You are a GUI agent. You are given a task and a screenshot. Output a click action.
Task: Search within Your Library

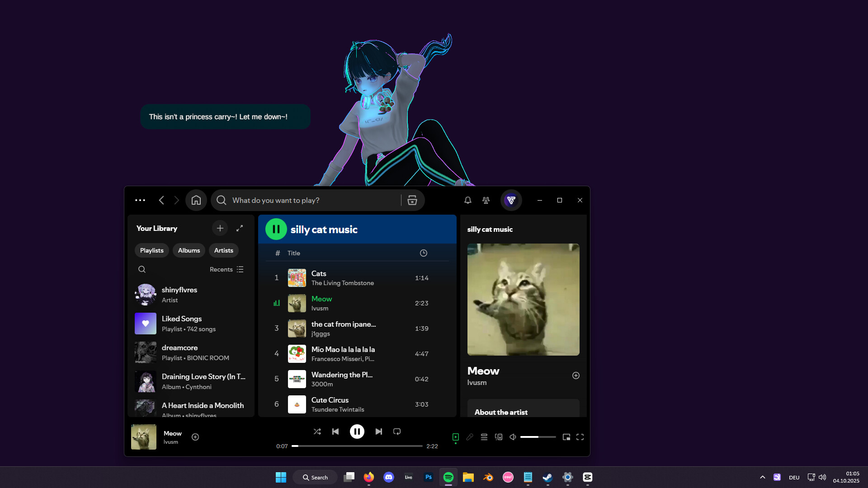[x=142, y=269]
